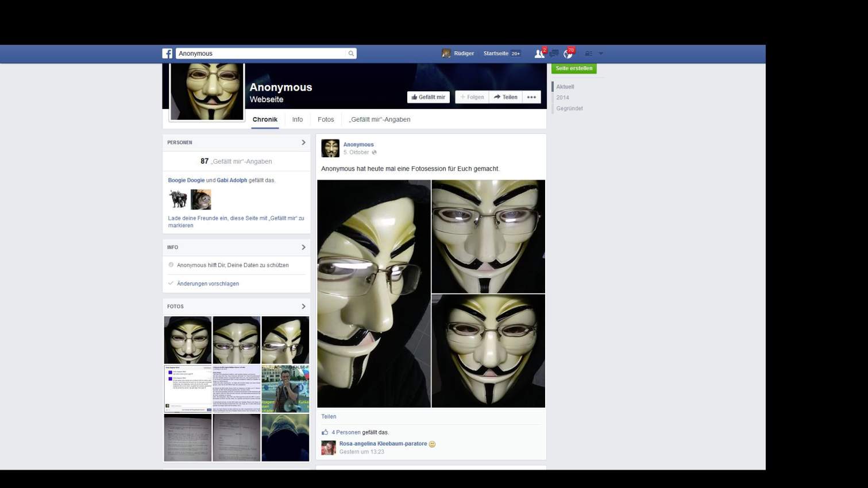The width and height of the screenshot is (868, 488).
Task: Open the 4 Personen likes link
Action: click(x=346, y=432)
